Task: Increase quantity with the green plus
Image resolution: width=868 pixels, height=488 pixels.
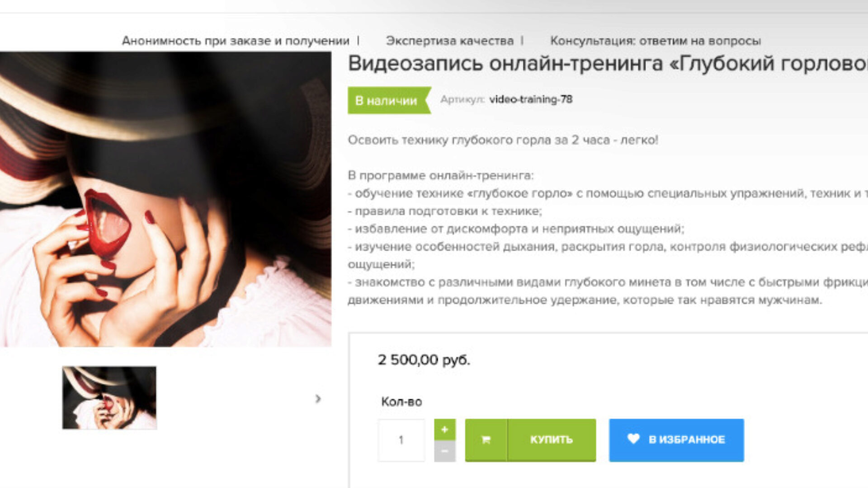Action: pyautogui.click(x=444, y=429)
